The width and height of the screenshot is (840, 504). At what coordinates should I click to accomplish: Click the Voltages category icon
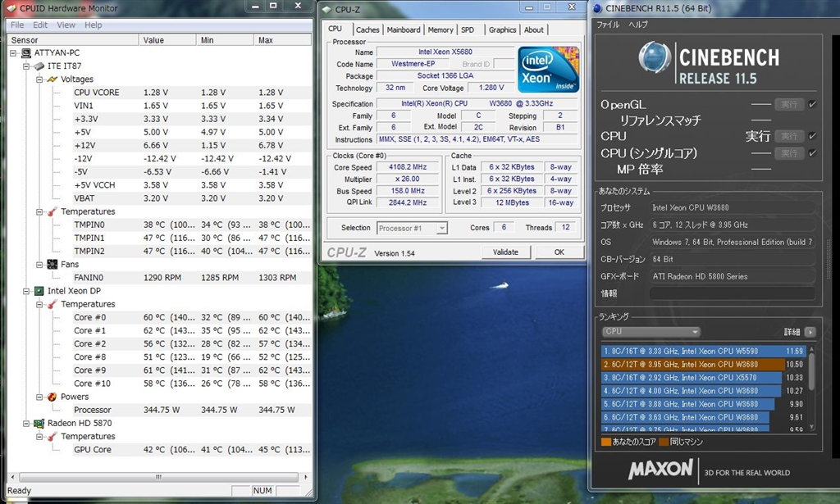(x=52, y=79)
